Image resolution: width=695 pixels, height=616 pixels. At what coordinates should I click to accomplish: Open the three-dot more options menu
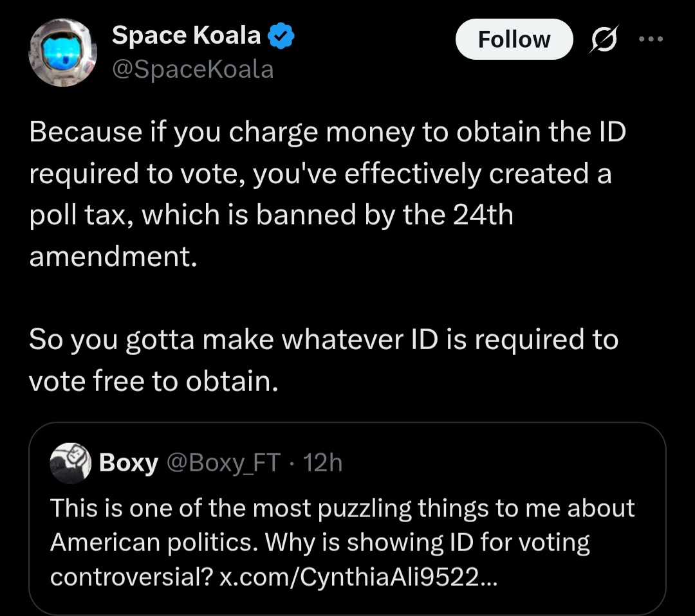[651, 39]
